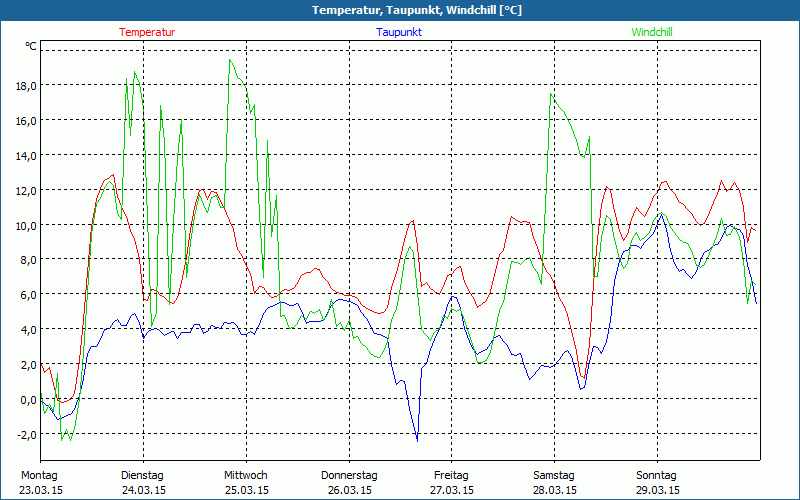Select the Mittwoch day label
Viewport: 800px width, 500px height.
pyautogui.click(x=245, y=475)
